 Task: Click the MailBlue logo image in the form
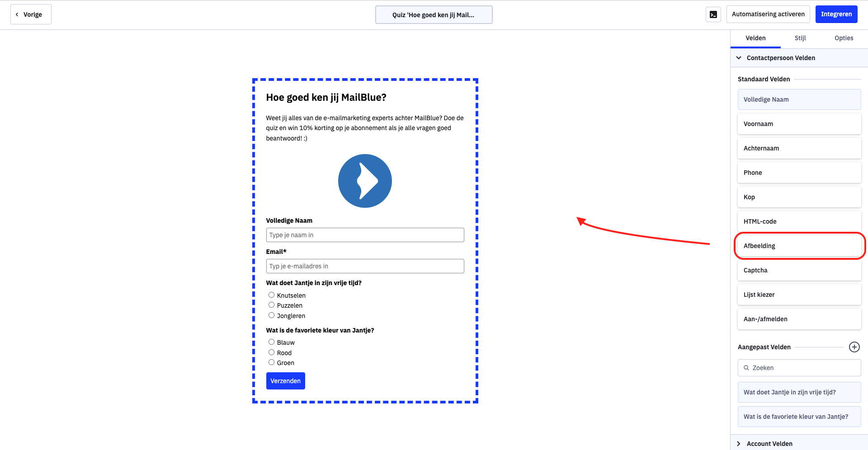(x=365, y=181)
